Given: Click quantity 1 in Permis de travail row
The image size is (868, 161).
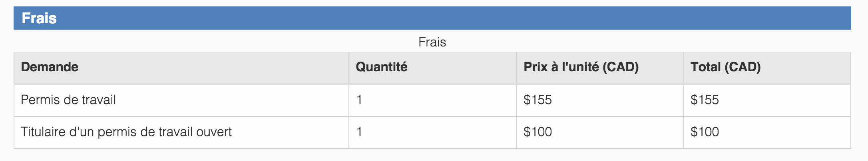Looking at the screenshot, I should tap(359, 100).
